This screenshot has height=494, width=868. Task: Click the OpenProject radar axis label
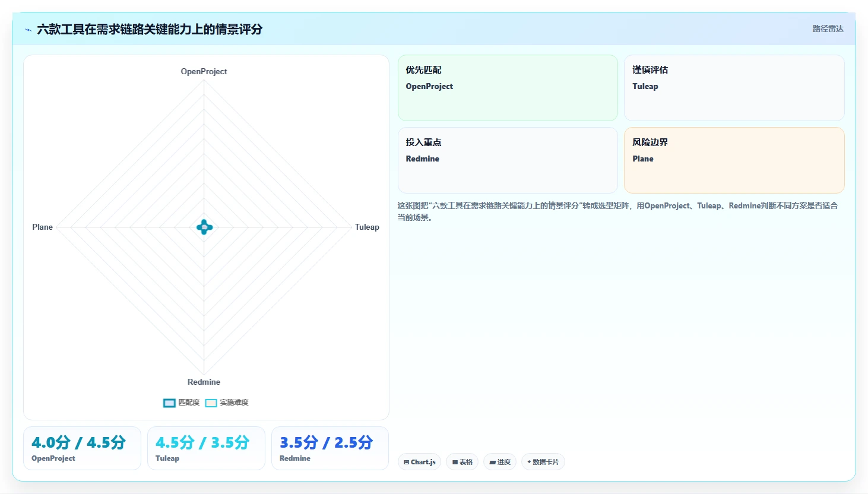click(204, 71)
